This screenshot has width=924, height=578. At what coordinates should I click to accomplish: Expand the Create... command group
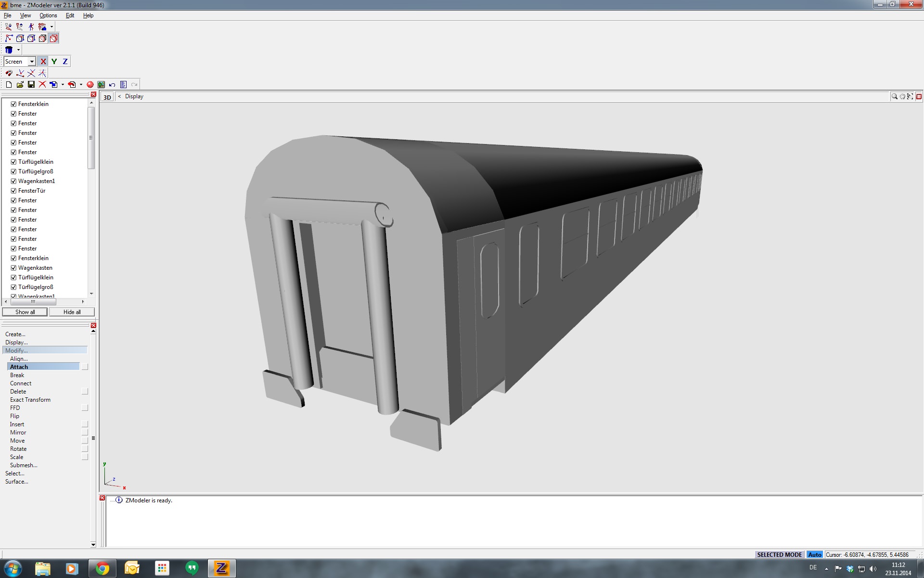tap(15, 334)
